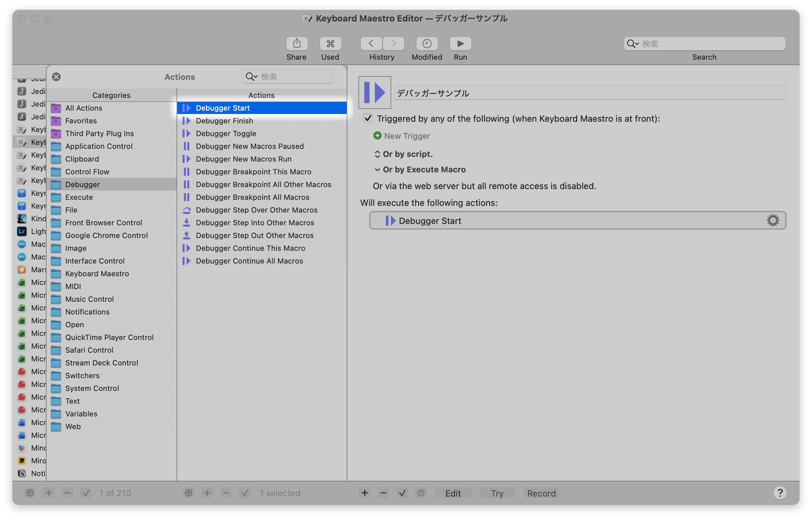Image resolution: width=812 pixels, height=520 pixels.
Task: Select the Debugger Toggle action
Action: coord(226,133)
